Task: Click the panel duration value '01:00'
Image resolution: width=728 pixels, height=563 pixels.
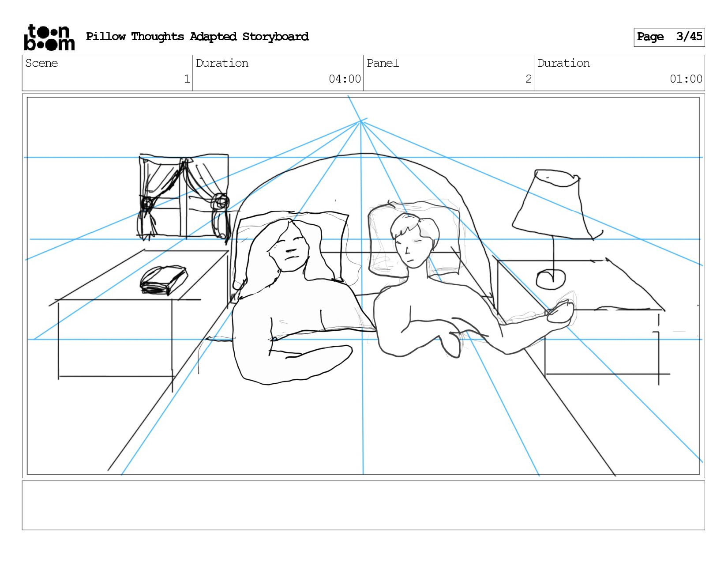Action: 686,79
